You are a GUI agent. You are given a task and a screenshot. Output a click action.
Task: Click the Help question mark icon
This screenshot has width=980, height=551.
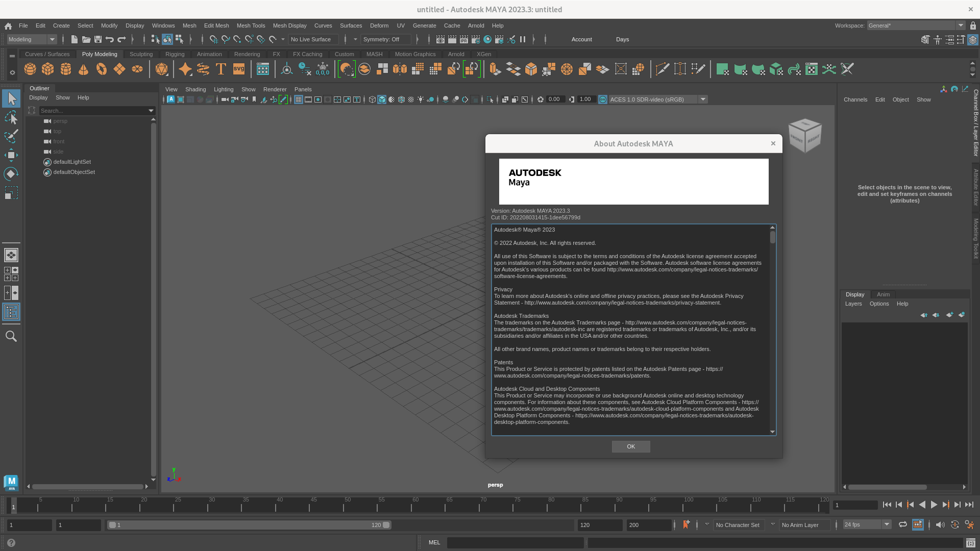11,543
